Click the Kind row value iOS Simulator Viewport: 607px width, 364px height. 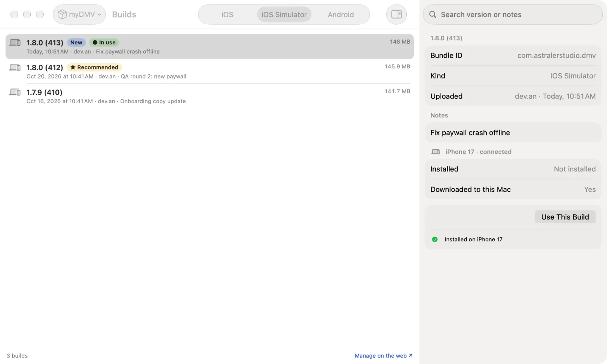point(573,76)
